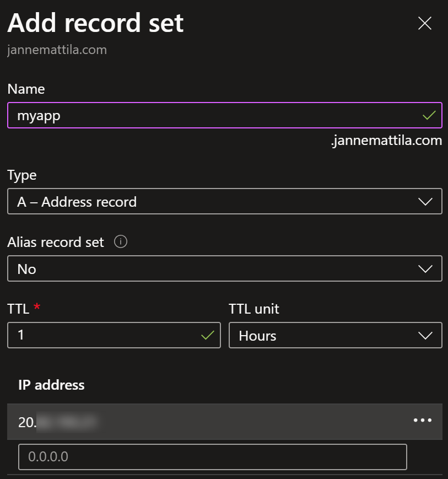Image resolution: width=448 pixels, height=479 pixels.
Task: Close the Add record set panel
Action: coord(424,23)
